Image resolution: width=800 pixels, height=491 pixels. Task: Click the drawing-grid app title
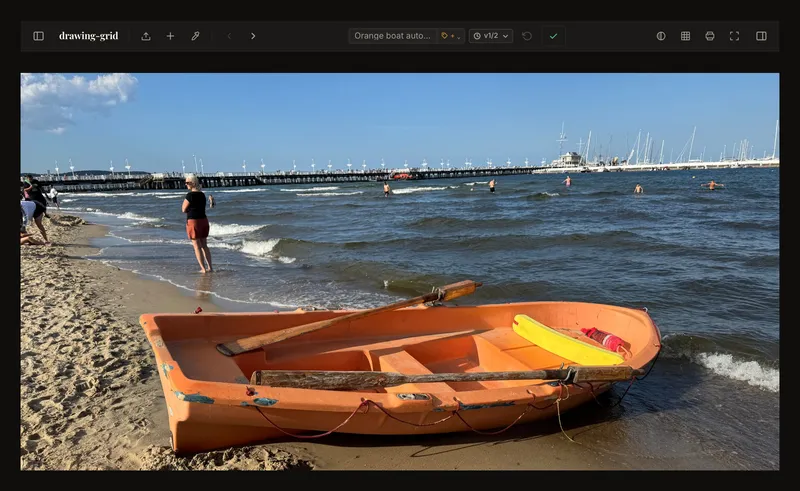88,36
